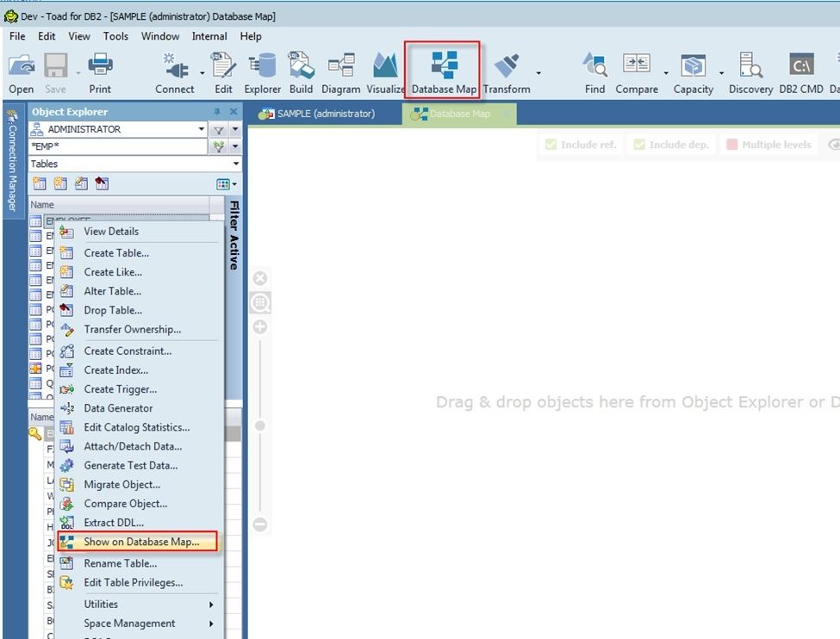Click the Database Map zoom slider handle
The image size is (840, 639).
[260, 425]
